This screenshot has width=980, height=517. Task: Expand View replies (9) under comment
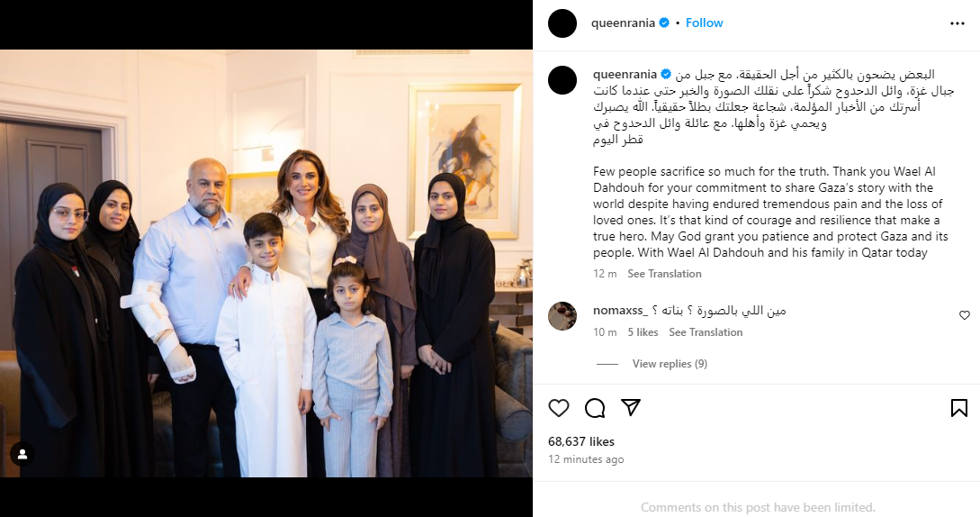point(670,364)
